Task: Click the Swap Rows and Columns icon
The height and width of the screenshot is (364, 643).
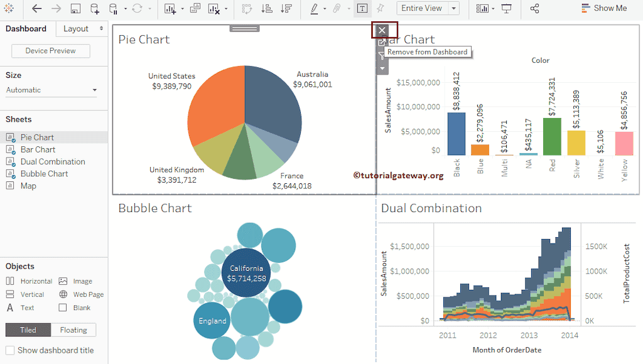Action: [x=246, y=8]
